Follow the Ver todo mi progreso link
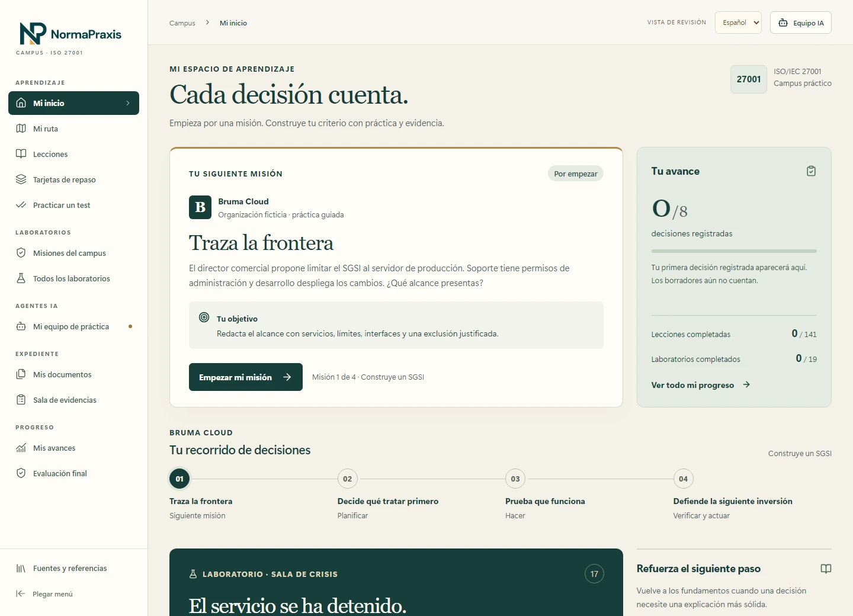Image resolution: width=853 pixels, height=616 pixels. click(x=701, y=385)
